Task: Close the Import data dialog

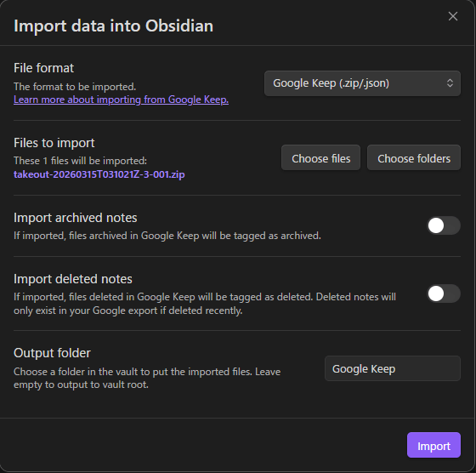Action: pyautogui.click(x=452, y=16)
